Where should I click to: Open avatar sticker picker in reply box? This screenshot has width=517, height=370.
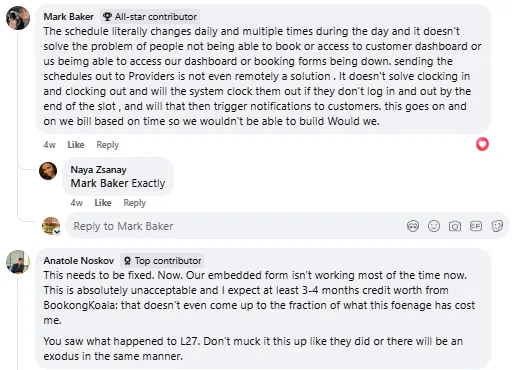point(413,226)
